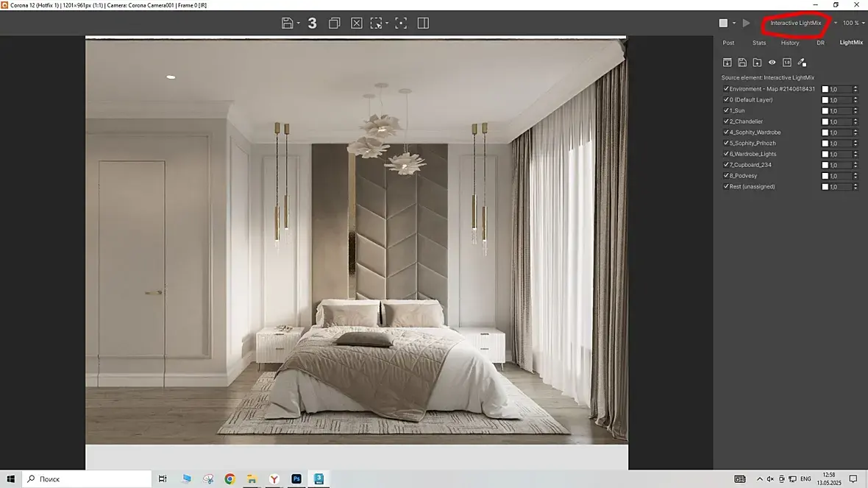This screenshot has height=488, width=868.
Task: Click the 7_Cupboard_234 intensity spinner arrows
Action: [855, 165]
